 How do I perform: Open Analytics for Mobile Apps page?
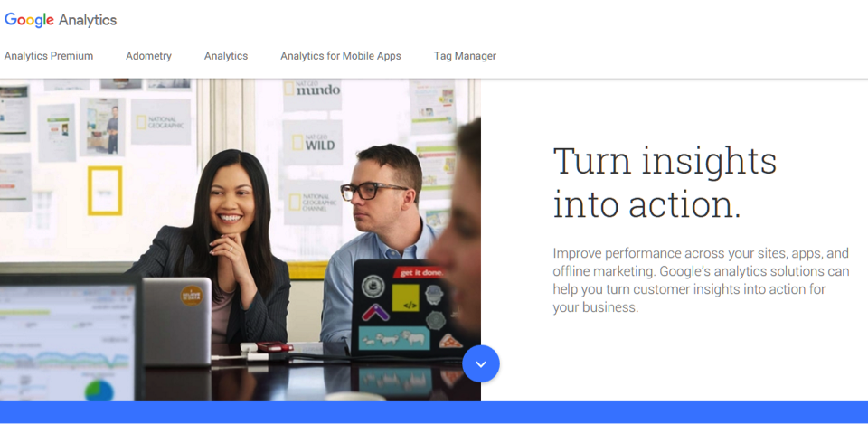(341, 56)
